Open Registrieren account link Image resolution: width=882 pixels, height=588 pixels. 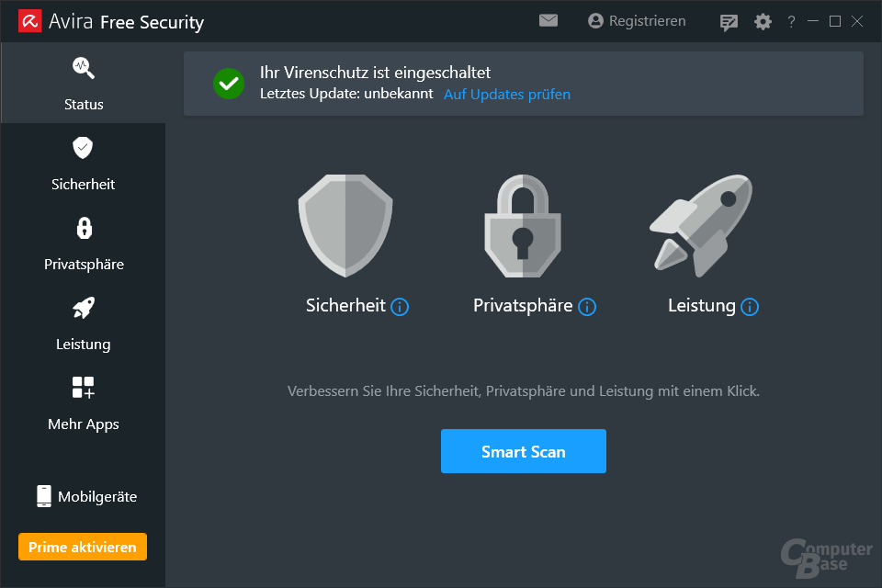click(x=637, y=21)
